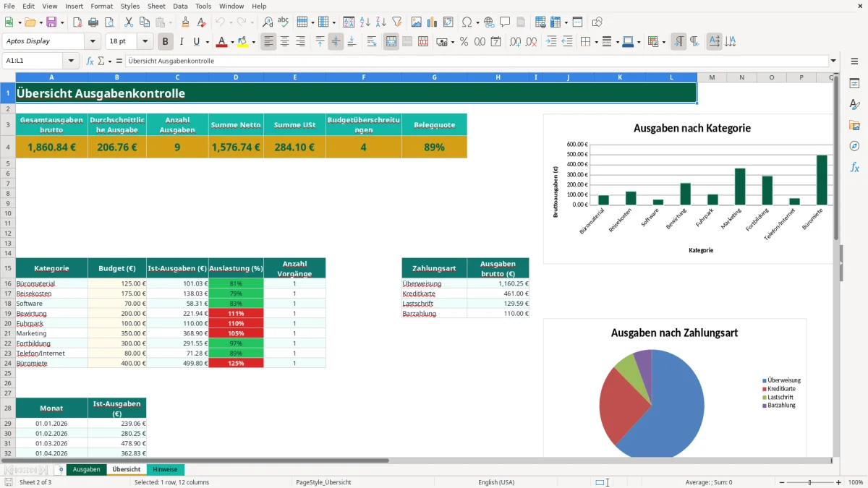Click Sort Ascending icon

(365, 22)
